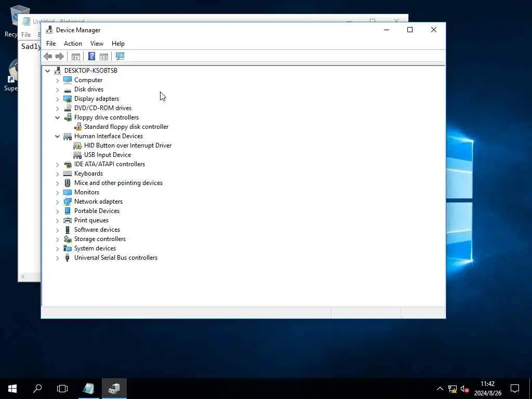Click the Floppy drive controllers icon

pos(68,117)
